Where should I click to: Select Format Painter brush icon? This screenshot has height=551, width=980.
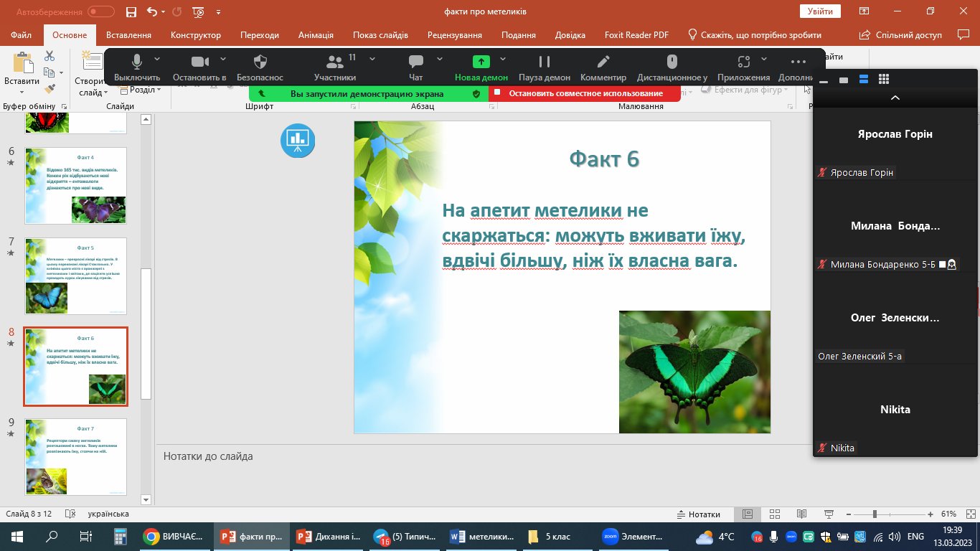50,89
